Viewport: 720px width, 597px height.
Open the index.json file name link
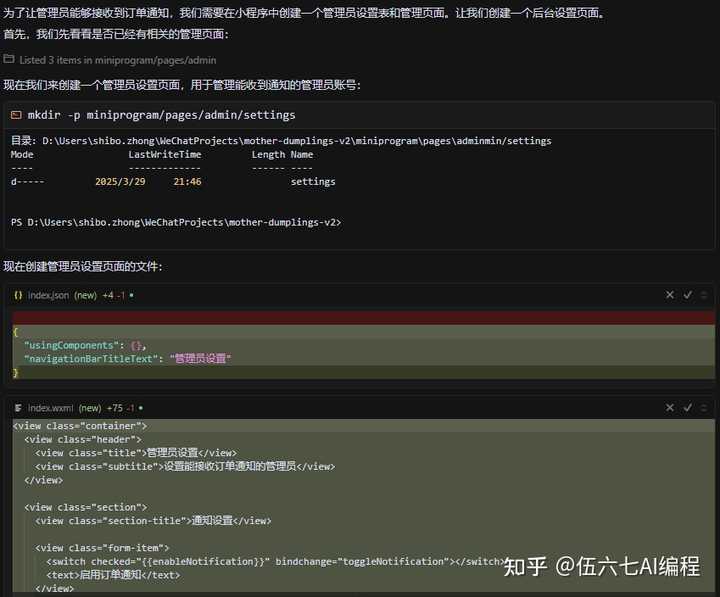[48, 295]
